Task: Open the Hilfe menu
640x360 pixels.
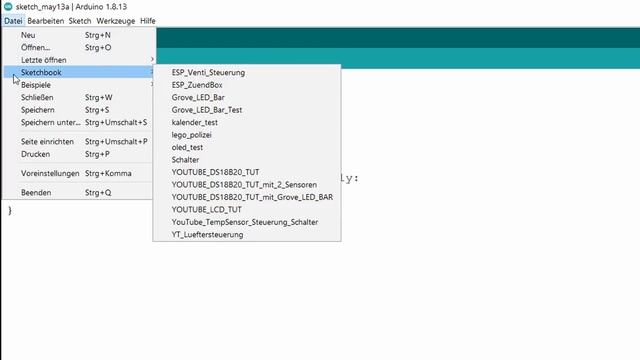Action: click(x=148, y=21)
